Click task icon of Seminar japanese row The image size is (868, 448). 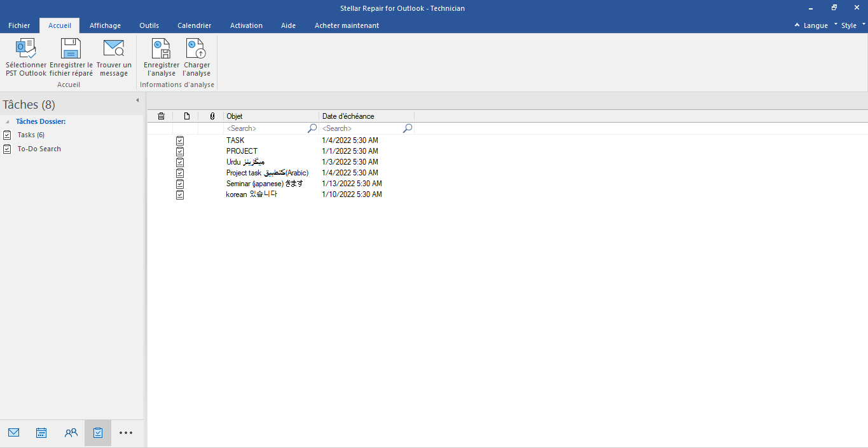pyautogui.click(x=180, y=184)
